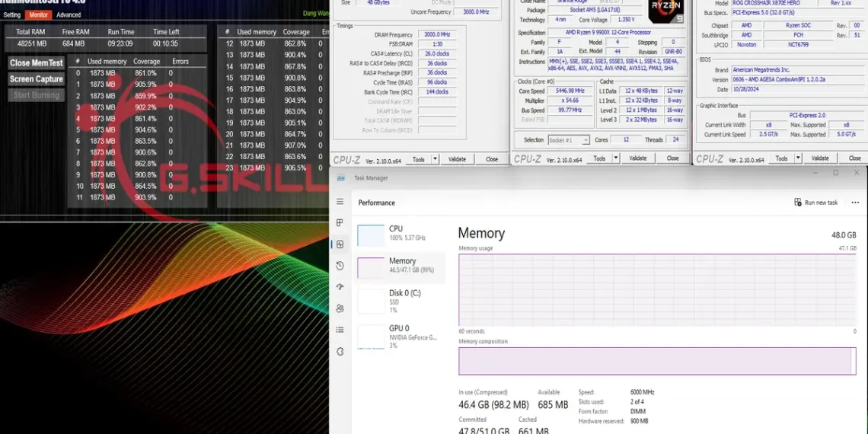Image resolution: width=868 pixels, height=434 pixels.
Task: Expand Tools dropdown arrow in CPU-Z Memory window
Action: [435, 159]
